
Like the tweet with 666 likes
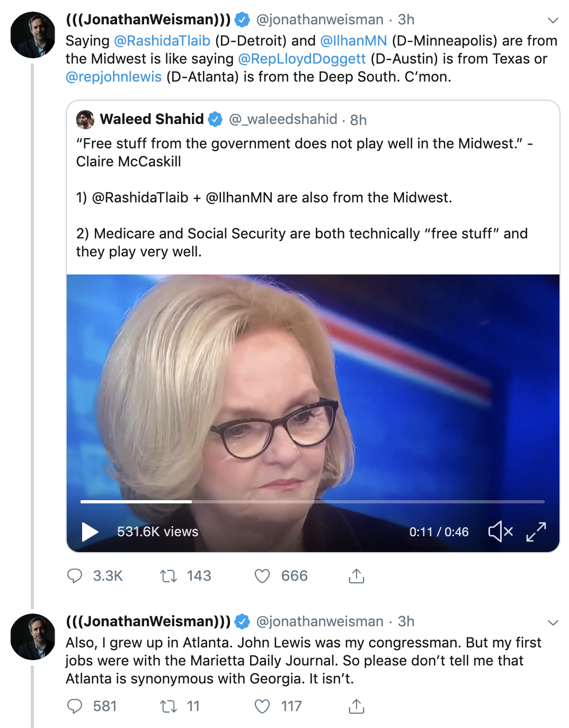point(262,576)
